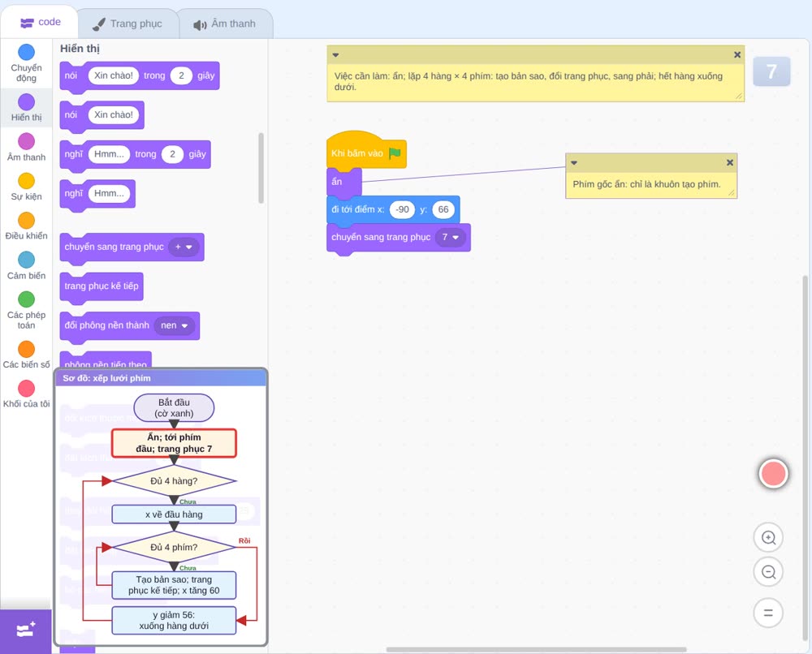812x654 pixels.
Task: Edit the y value 66 field
Action: pos(443,209)
